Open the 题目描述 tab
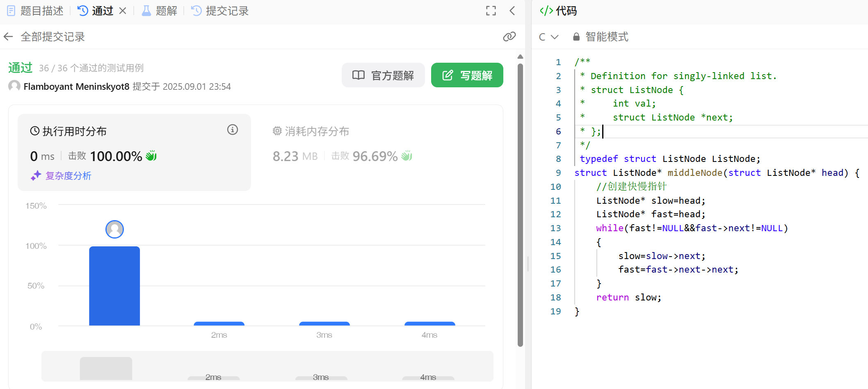This screenshot has width=868, height=389. pyautogui.click(x=36, y=11)
